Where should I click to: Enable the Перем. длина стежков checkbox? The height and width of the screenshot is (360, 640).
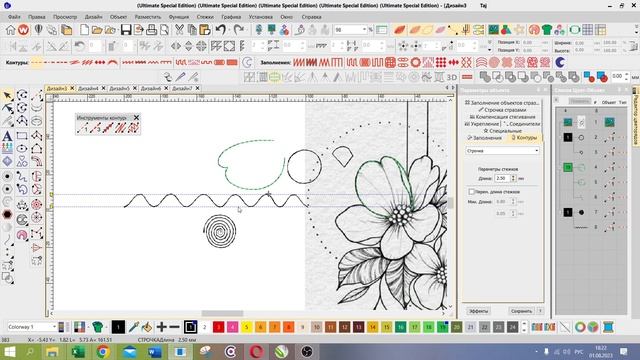471,191
